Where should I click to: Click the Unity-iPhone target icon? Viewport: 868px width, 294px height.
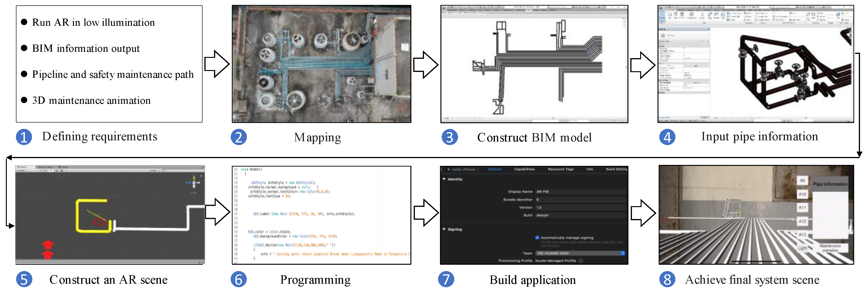click(x=448, y=170)
